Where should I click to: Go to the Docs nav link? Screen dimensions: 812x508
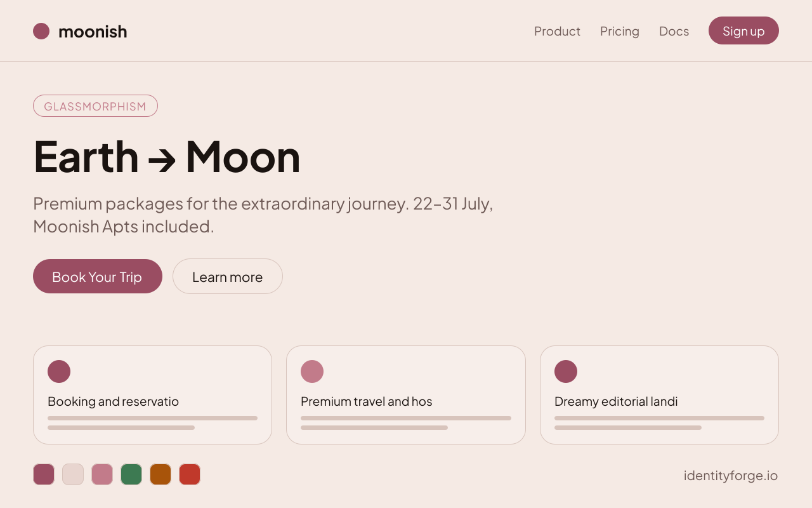674,31
